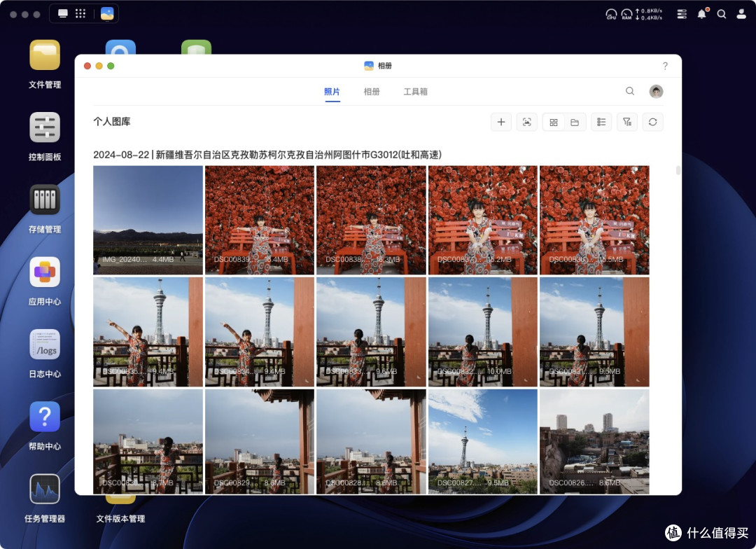Open the user avatar in 相册 window
This screenshot has width=756, height=549.
click(x=656, y=91)
